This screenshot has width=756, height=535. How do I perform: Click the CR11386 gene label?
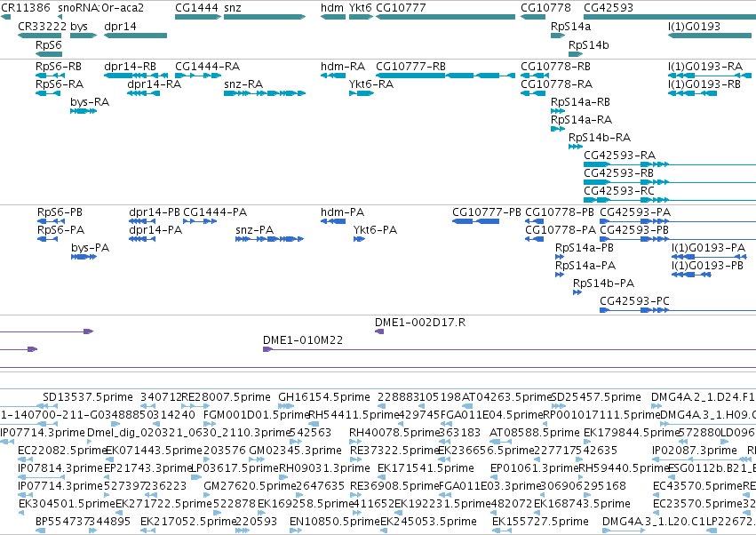pyautogui.click(x=25, y=8)
